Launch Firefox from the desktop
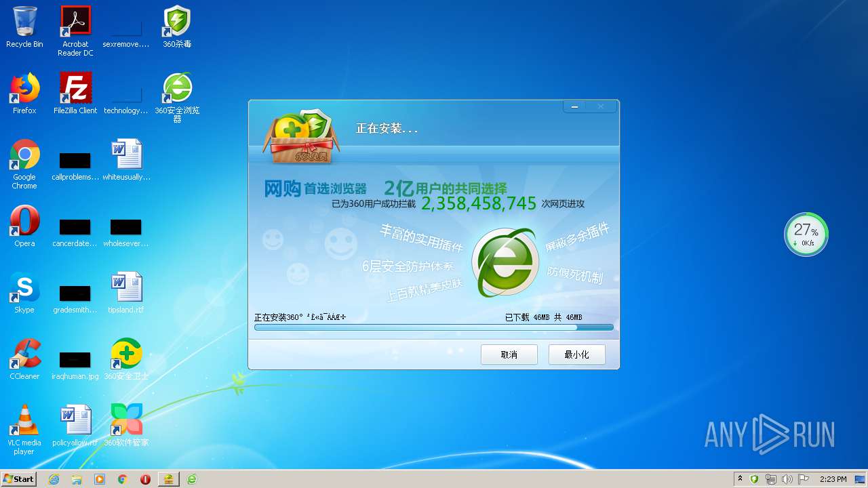 [24, 94]
